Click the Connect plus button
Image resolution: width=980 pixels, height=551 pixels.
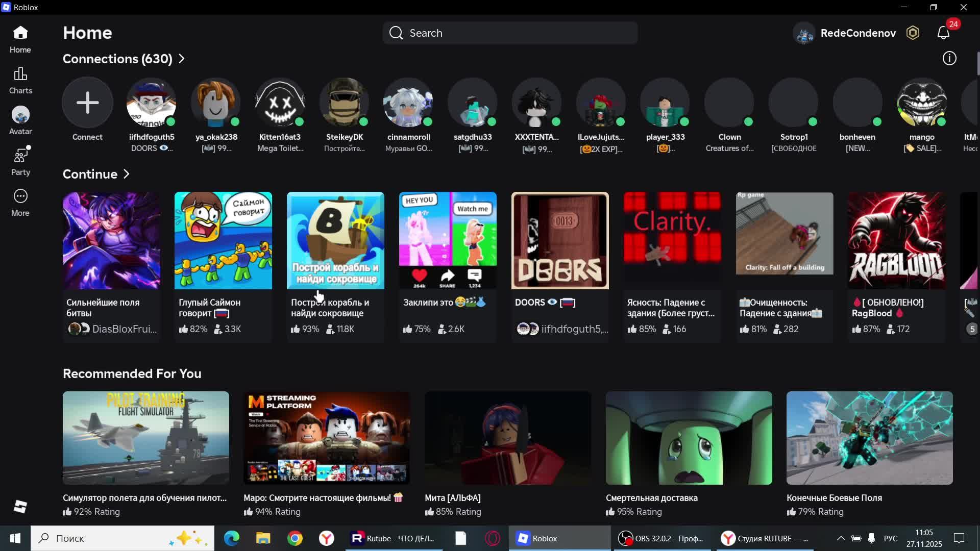[87, 103]
